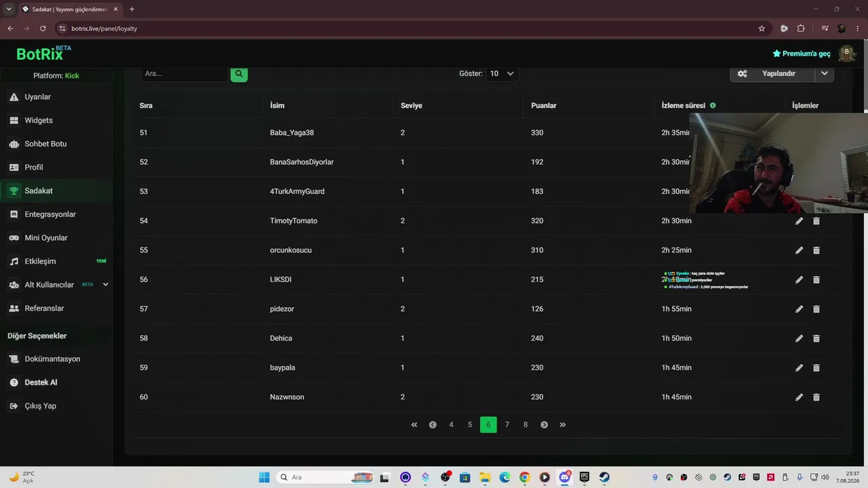868x488 pixels.
Task: Delete the Dehica row trash icon
Action: pos(816,338)
